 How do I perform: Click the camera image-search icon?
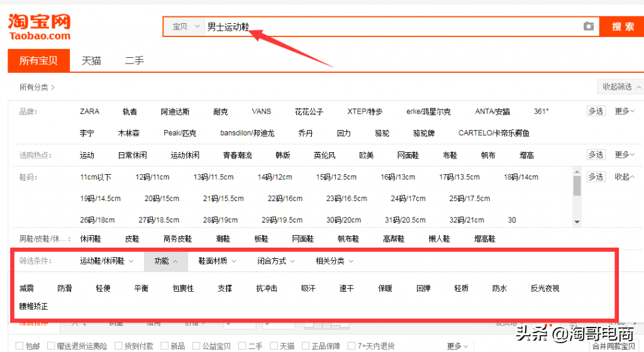click(x=588, y=26)
